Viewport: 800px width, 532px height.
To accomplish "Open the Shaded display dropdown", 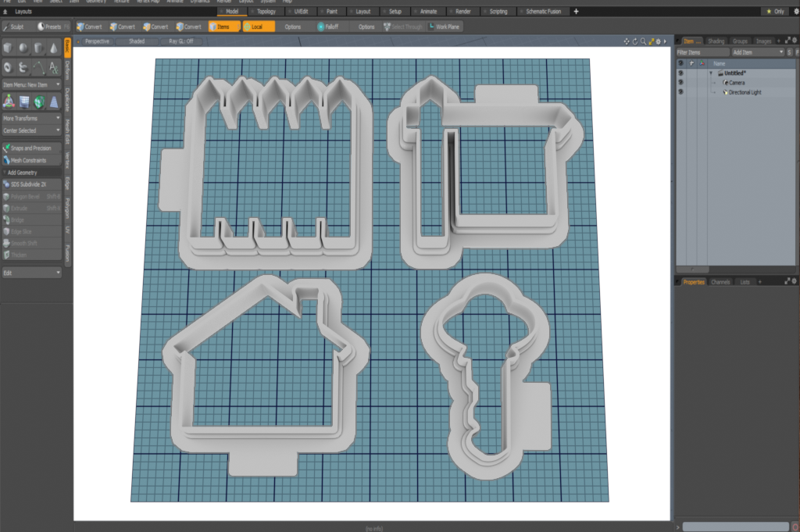I will pos(136,41).
